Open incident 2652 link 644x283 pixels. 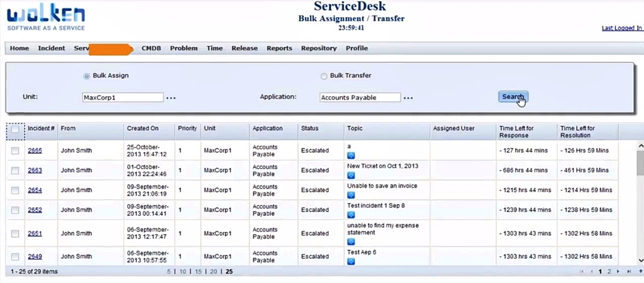point(35,210)
